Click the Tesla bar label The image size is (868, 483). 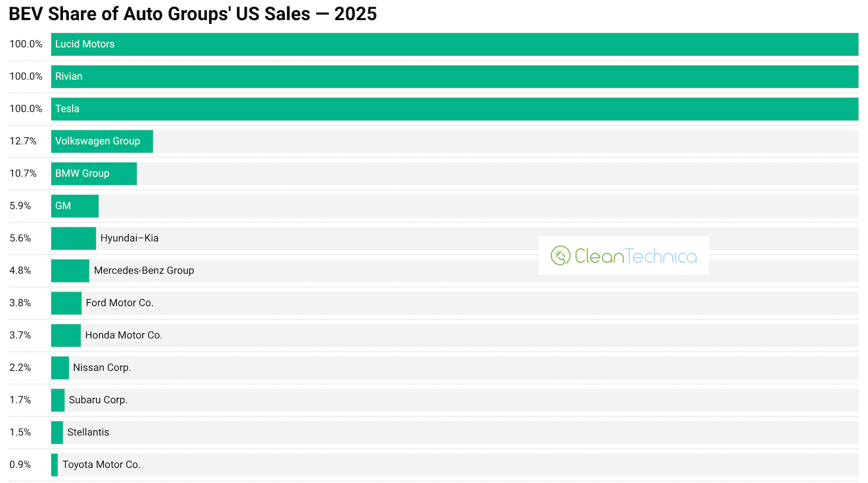pyautogui.click(x=67, y=109)
